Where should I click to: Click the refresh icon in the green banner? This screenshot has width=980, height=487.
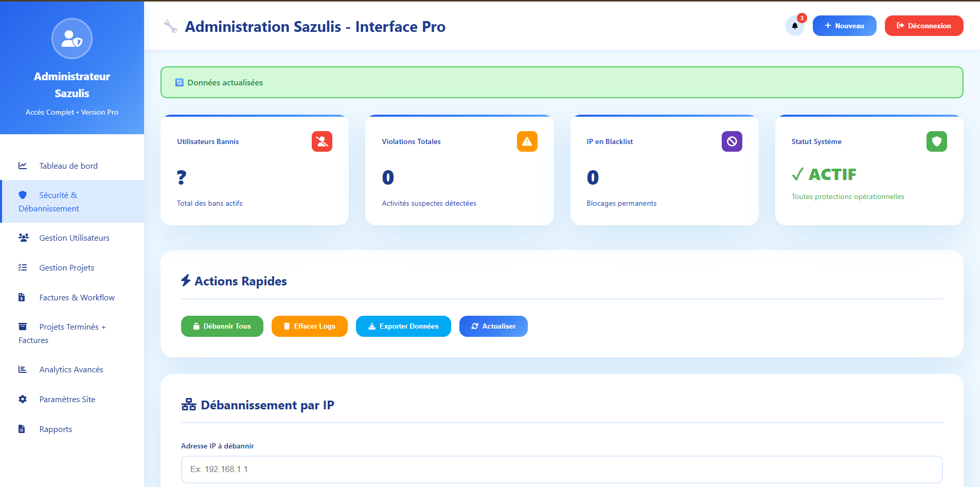click(x=180, y=82)
